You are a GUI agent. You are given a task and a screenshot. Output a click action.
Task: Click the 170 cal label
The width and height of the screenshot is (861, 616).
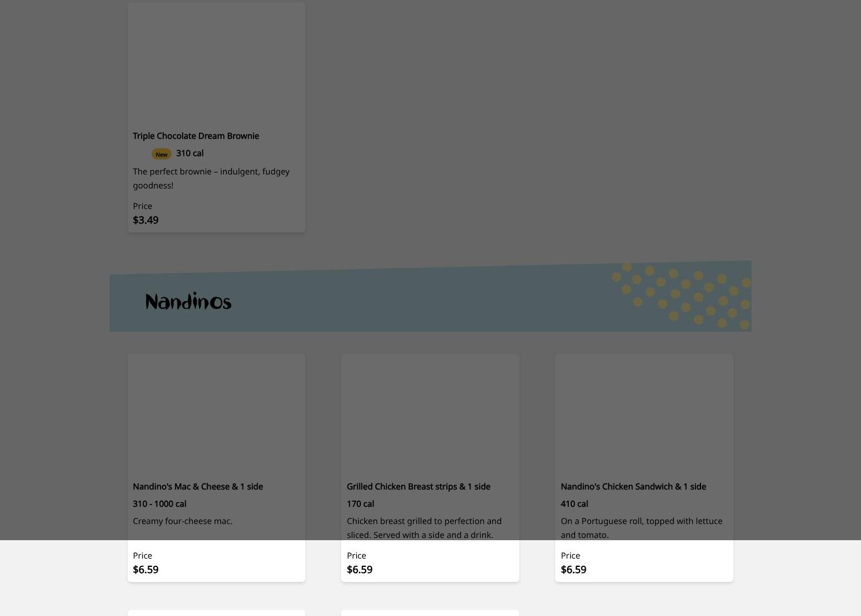click(360, 503)
